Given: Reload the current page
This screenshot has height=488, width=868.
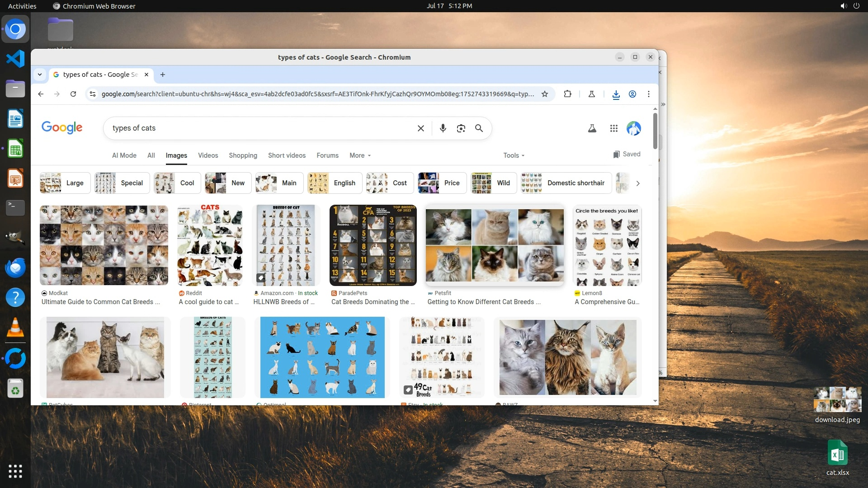Looking at the screenshot, I should point(73,94).
